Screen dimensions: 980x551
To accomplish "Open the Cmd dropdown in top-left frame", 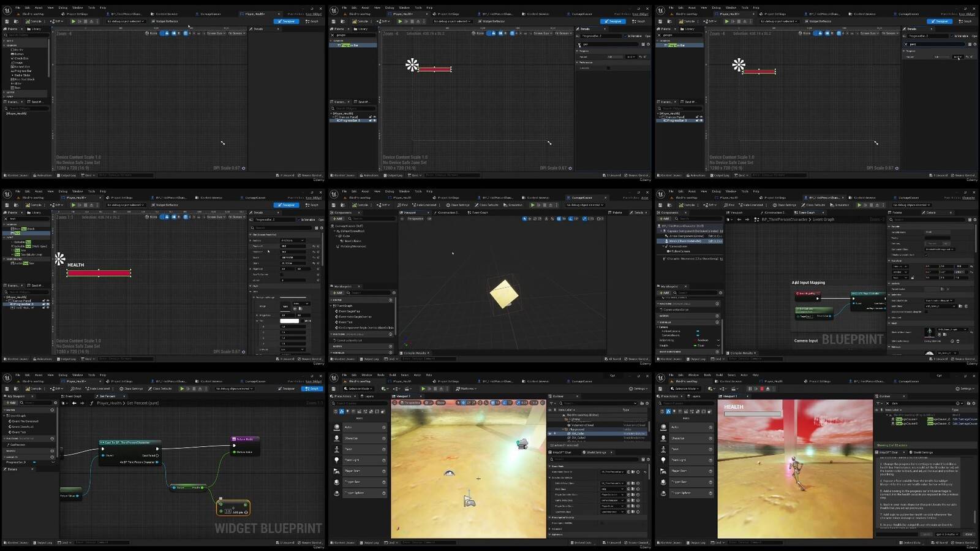I will [x=88, y=175].
